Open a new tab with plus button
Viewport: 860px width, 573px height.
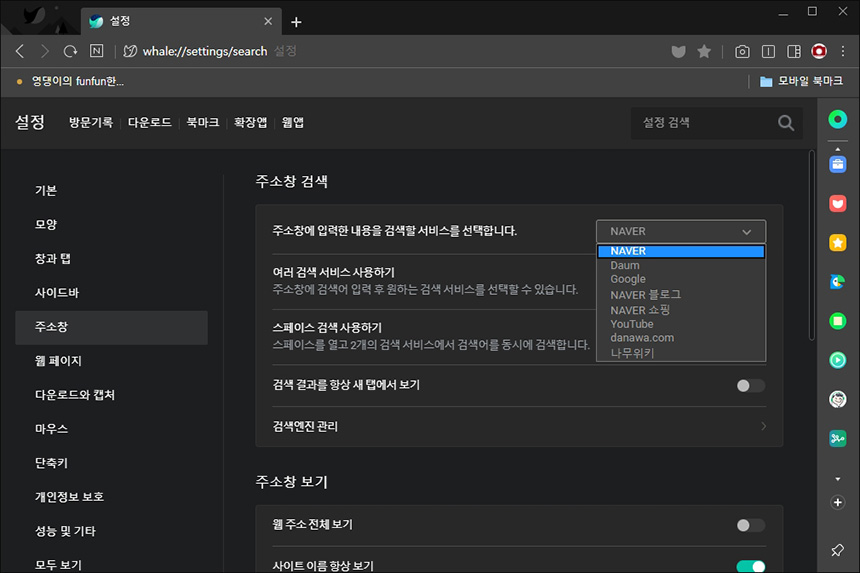(296, 22)
